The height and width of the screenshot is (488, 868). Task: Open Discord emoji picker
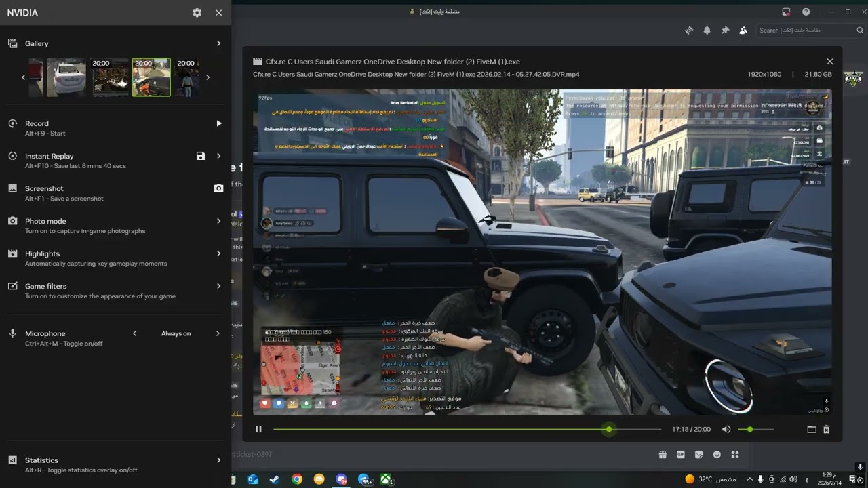(717, 455)
